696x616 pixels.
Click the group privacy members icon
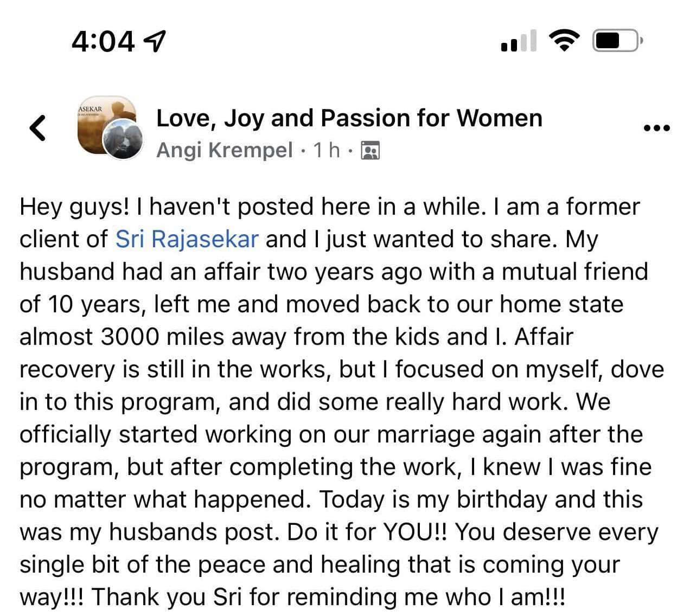[x=371, y=150]
